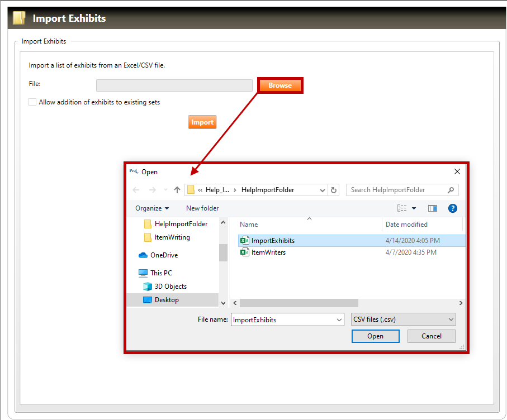This screenshot has width=507, height=420.
Task: Click the Back navigation arrow
Action: tap(136, 190)
